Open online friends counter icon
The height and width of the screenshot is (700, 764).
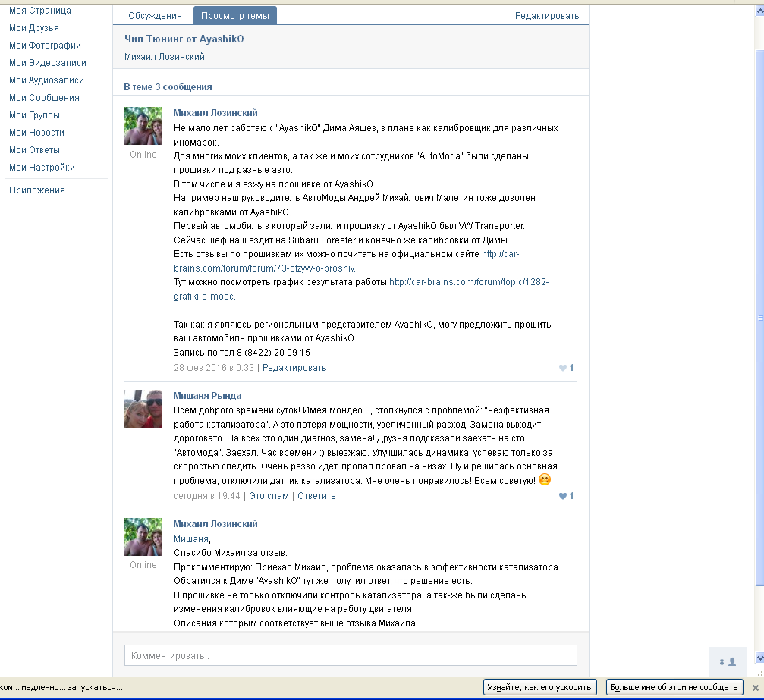(728, 662)
